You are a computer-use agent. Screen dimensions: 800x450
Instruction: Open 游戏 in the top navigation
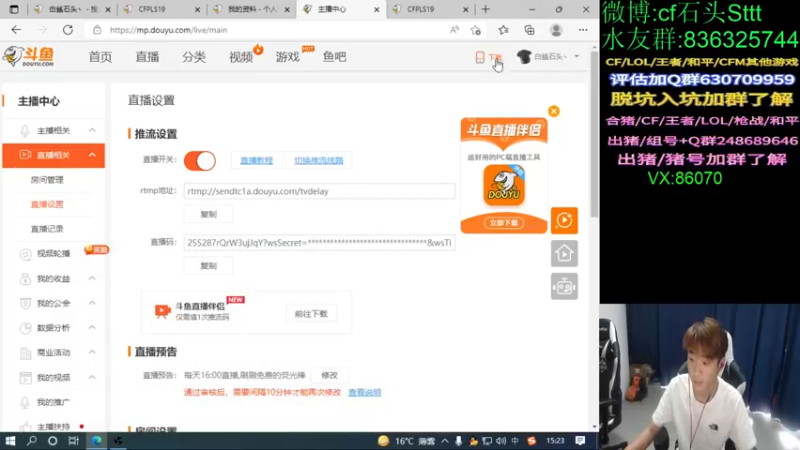click(x=288, y=57)
